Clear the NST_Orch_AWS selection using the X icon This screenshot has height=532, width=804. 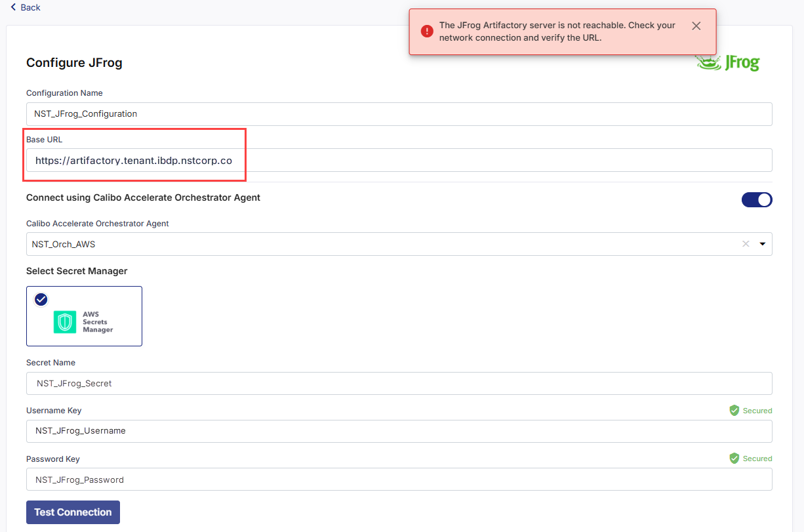click(x=746, y=243)
